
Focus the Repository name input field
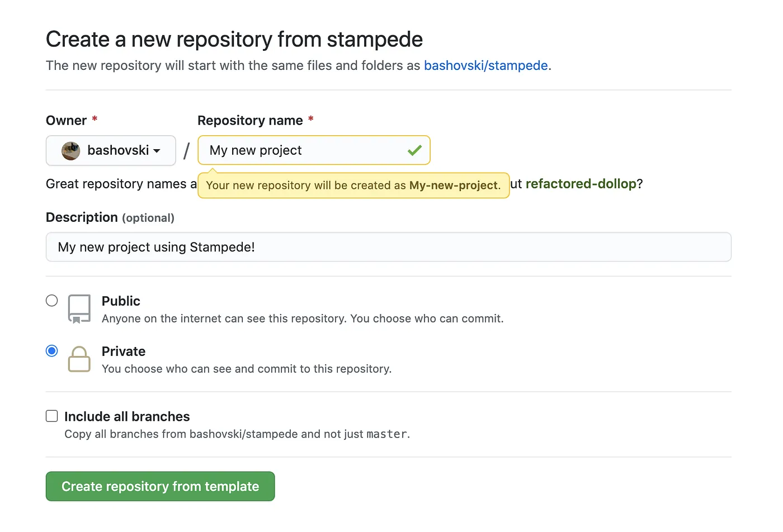tap(314, 150)
